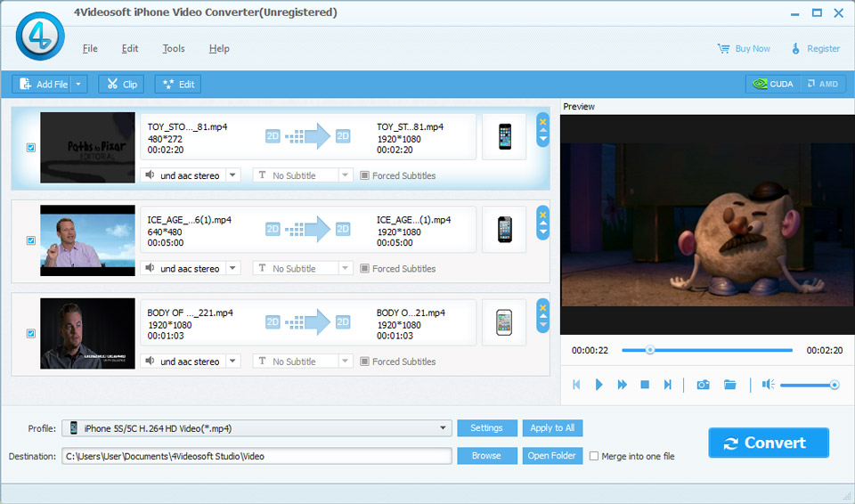
Task: Click Open Folder button
Action: [552, 455]
